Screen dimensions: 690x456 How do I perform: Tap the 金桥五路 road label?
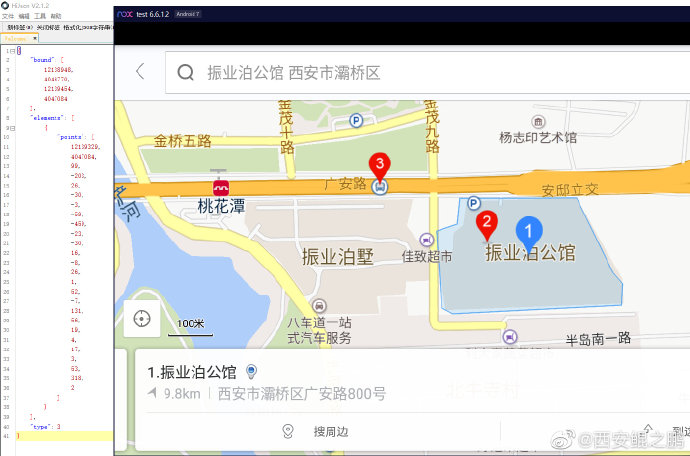tap(183, 141)
